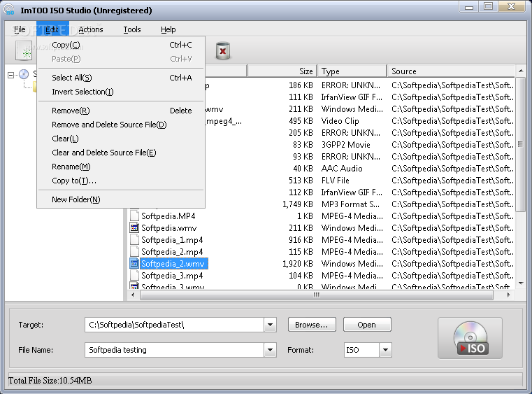Click the horizontal scrollbar left arrow
The image size is (532, 394).
pos(133,295)
